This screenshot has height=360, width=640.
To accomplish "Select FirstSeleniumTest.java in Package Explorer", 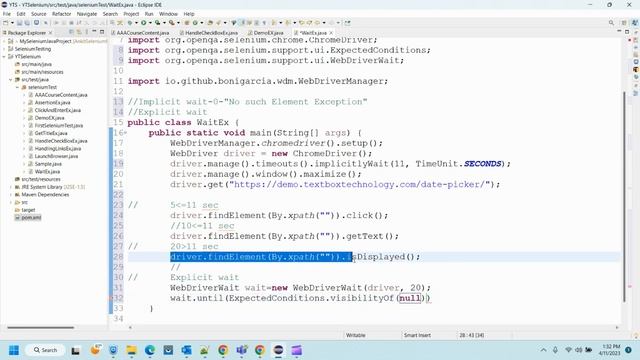I will pos(58,126).
